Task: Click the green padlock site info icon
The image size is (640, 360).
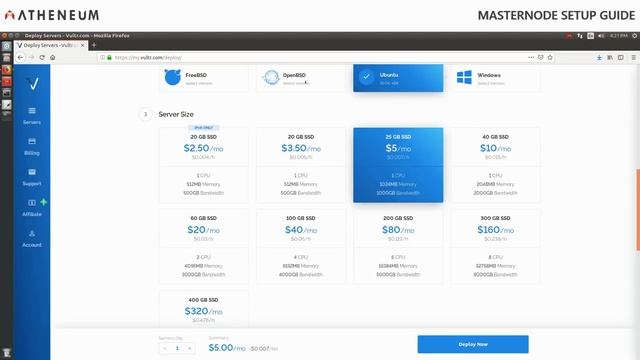Action: tap(109, 58)
